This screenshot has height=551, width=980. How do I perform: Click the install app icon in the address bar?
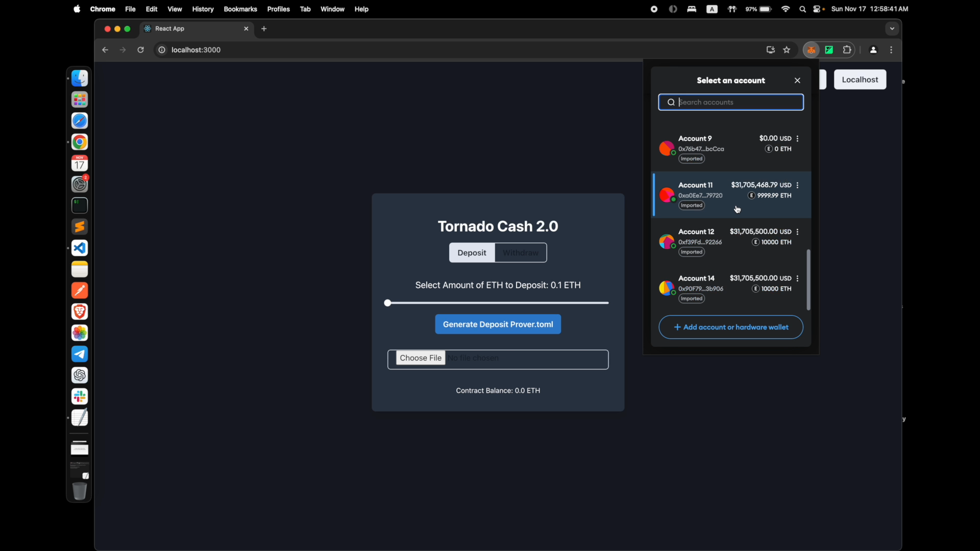click(770, 50)
